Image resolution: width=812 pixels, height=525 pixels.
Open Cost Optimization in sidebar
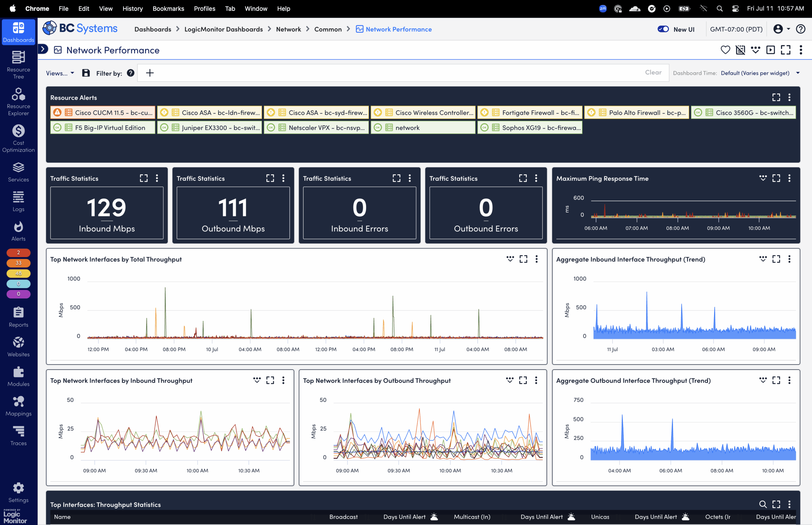(18, 138)
